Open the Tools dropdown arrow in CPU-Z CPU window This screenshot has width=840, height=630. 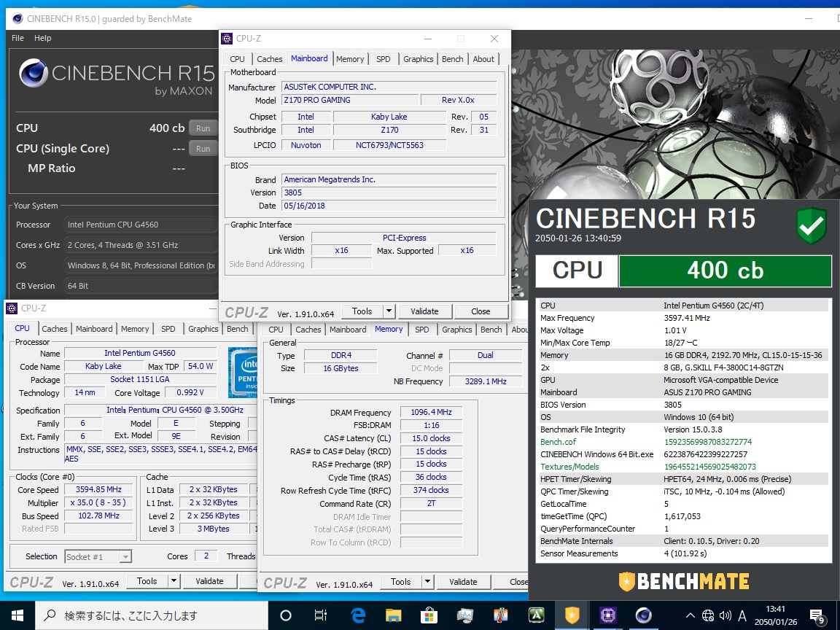(174, 581)
